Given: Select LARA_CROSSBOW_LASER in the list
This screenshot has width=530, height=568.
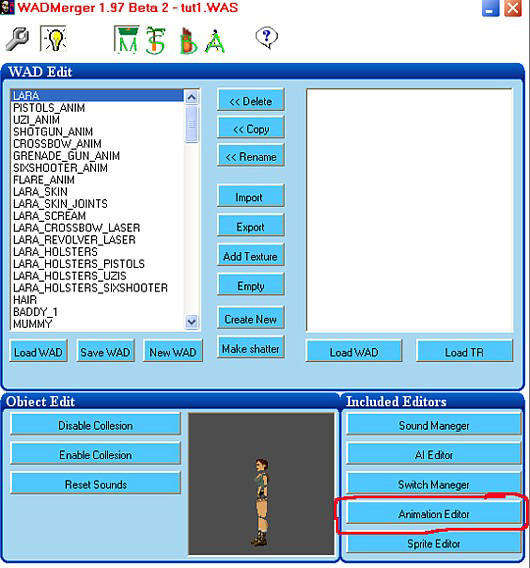Looking at the screenshot, I should 97,227.
